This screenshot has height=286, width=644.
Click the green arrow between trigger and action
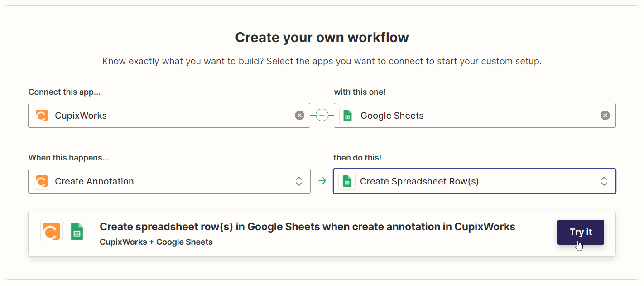[322, 181]
